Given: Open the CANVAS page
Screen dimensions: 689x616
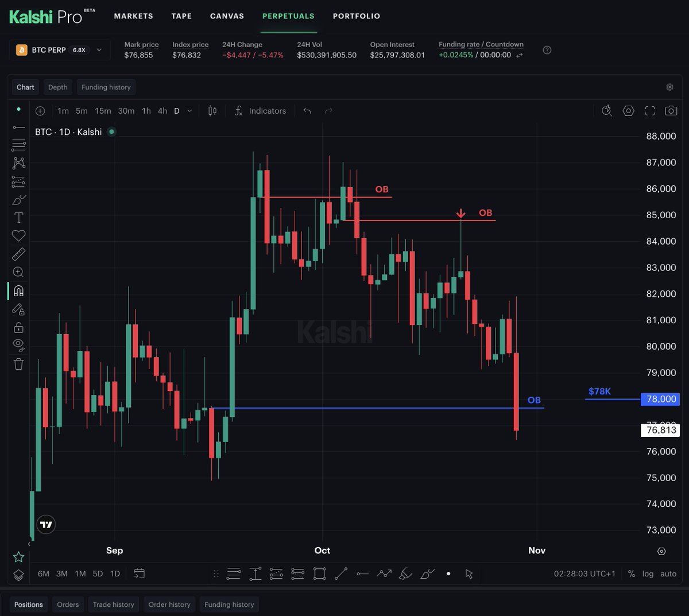Looking at the screenshot, I should [x=227, y=16].
